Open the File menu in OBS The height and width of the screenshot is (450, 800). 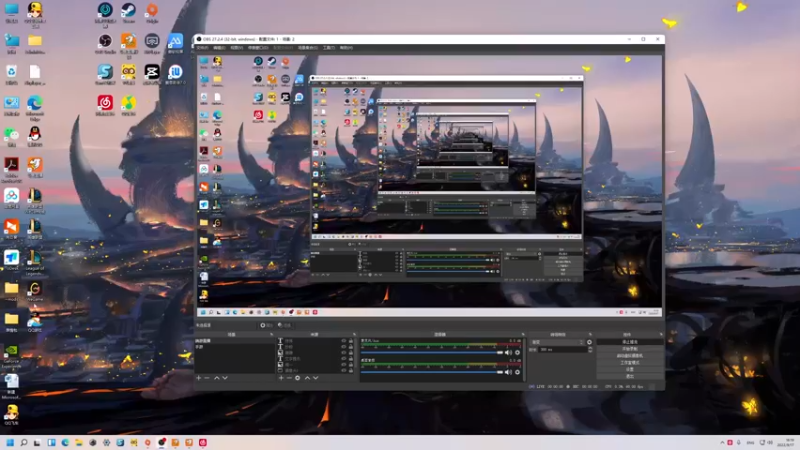[x=203, y=48]
